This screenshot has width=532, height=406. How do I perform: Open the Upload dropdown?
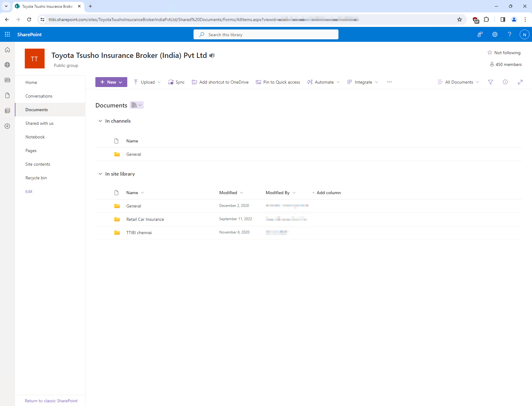(x=147, y=82)
